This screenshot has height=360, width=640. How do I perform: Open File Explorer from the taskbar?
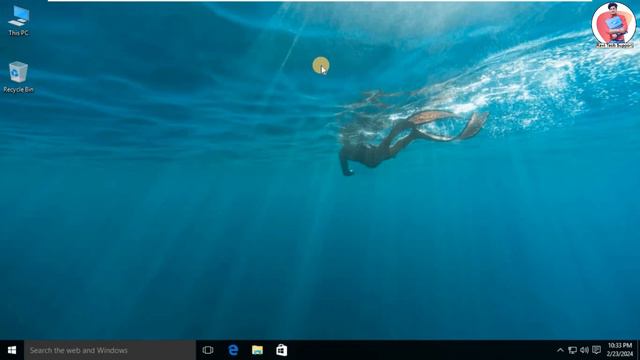(x=257, y=350)
